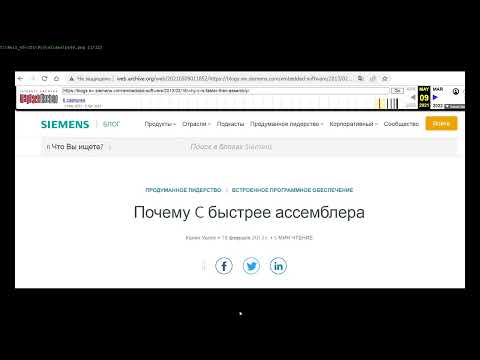Image resolution: width=480 pixels, height=360 pixels.
Task: Share the article on Twitter
Action: point(251,266)
